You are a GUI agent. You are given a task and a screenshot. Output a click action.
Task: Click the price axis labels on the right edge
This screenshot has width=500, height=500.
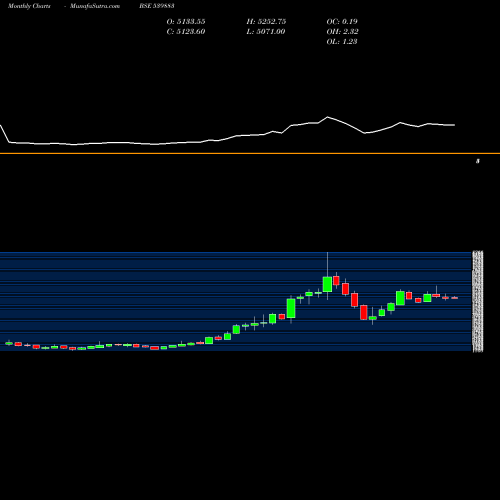(x=478, y=301)
